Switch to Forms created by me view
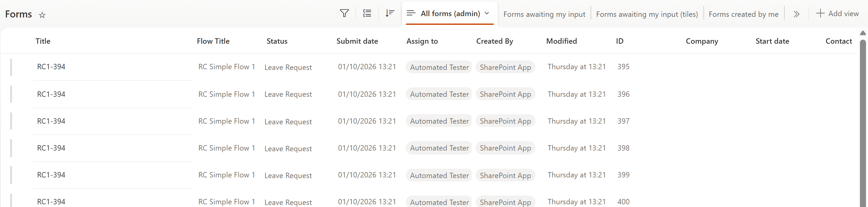 point(744,14)
